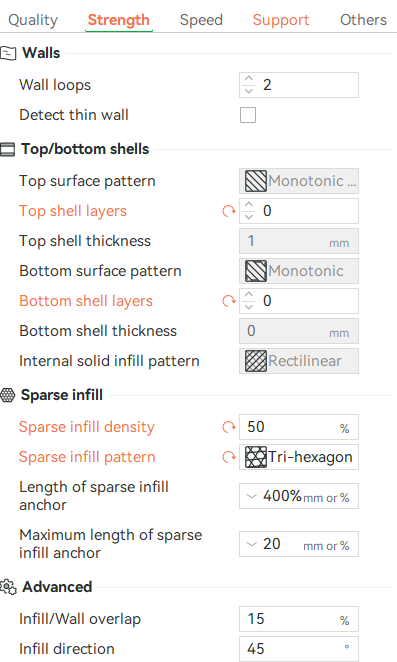
Task: Click the Advanced gears icon
Action: (8, 587)
